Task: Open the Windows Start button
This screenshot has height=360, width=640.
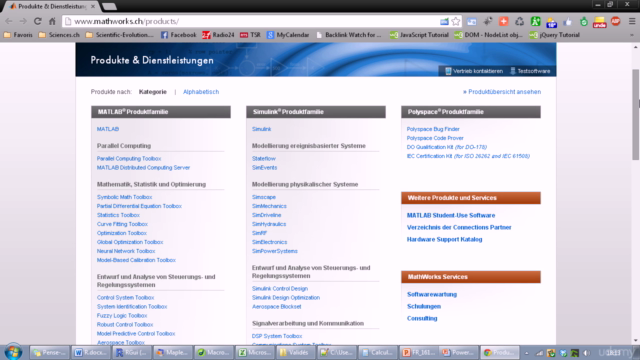Action: pos(13,352)
